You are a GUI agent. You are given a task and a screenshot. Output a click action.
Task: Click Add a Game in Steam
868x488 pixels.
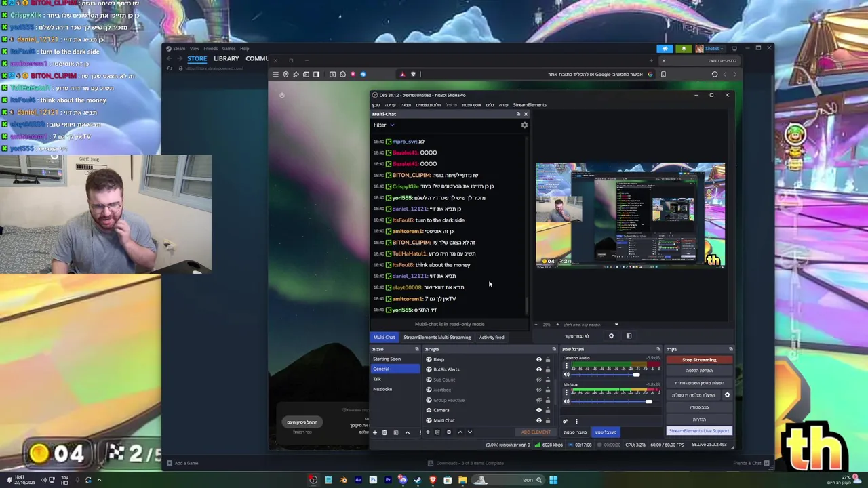182,463
